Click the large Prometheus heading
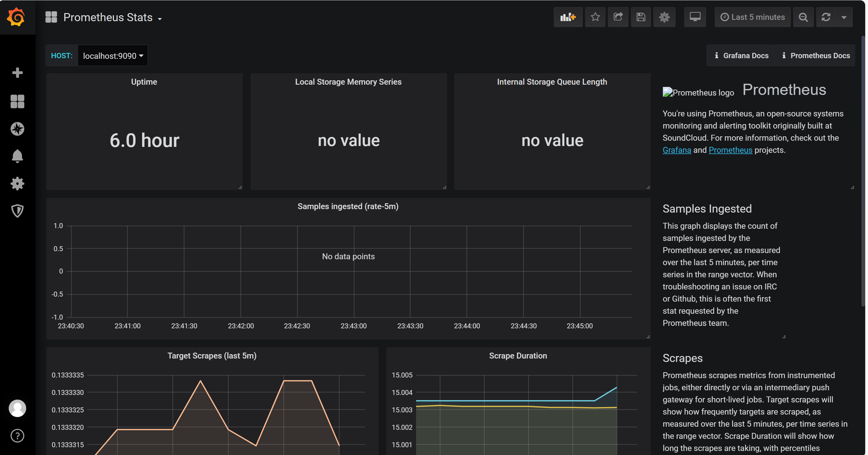868x455 pixels. 784,90
